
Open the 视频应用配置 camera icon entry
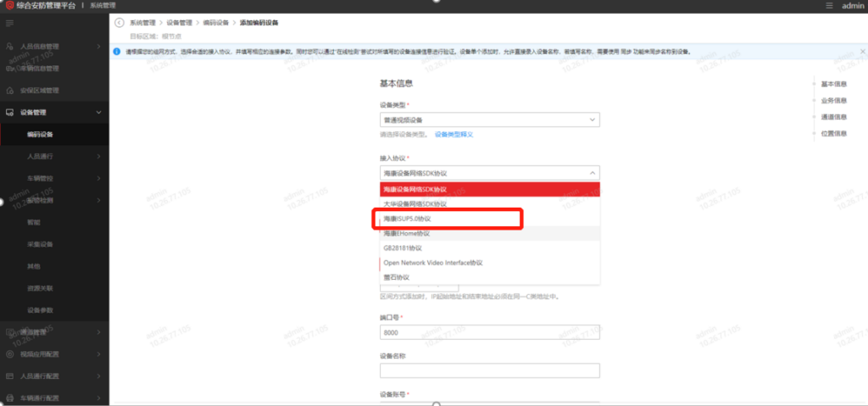(9, 354)
